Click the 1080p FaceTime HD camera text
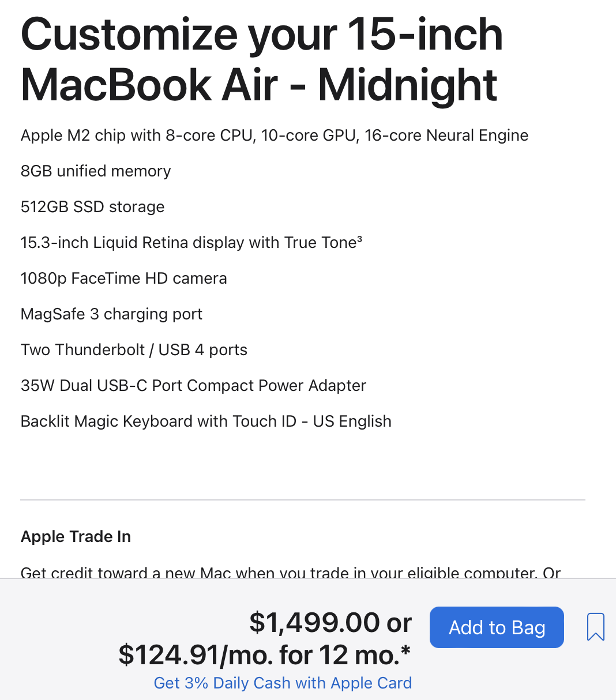This screenshot has height=700, width=616. pyautogui.click(x=123, y=279)
